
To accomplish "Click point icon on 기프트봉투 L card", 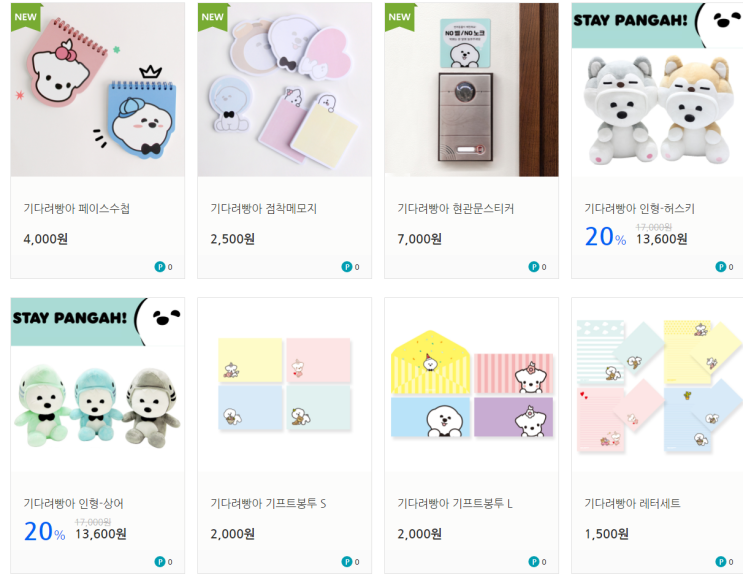I will pos(534,562).
